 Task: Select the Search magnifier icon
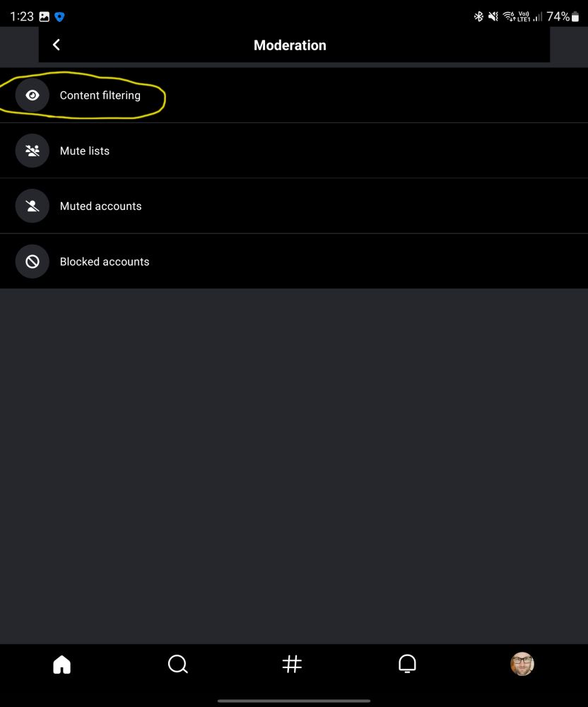[x=177, y=664]
